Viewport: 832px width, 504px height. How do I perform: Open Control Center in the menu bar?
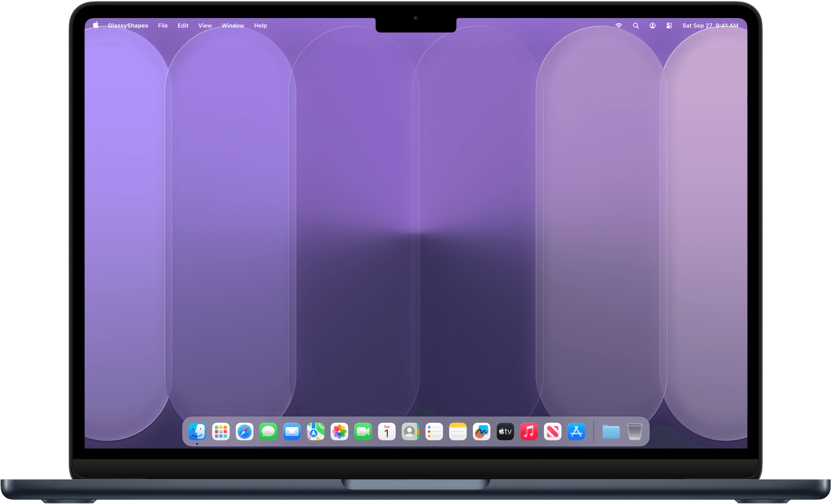coord(669,25)
